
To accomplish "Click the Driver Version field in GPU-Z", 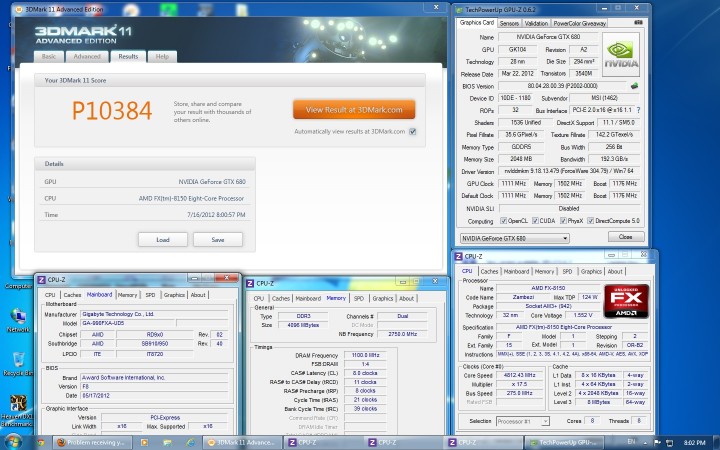I will point(569,171).
